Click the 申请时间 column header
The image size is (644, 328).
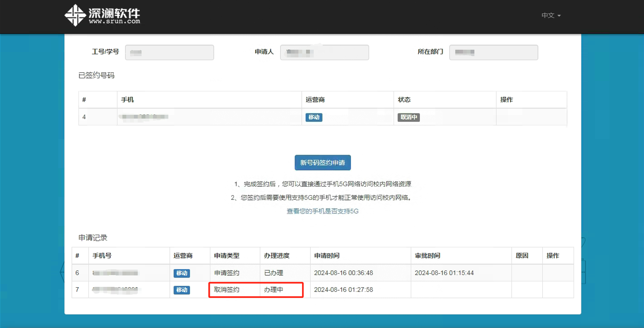point(327,256)
